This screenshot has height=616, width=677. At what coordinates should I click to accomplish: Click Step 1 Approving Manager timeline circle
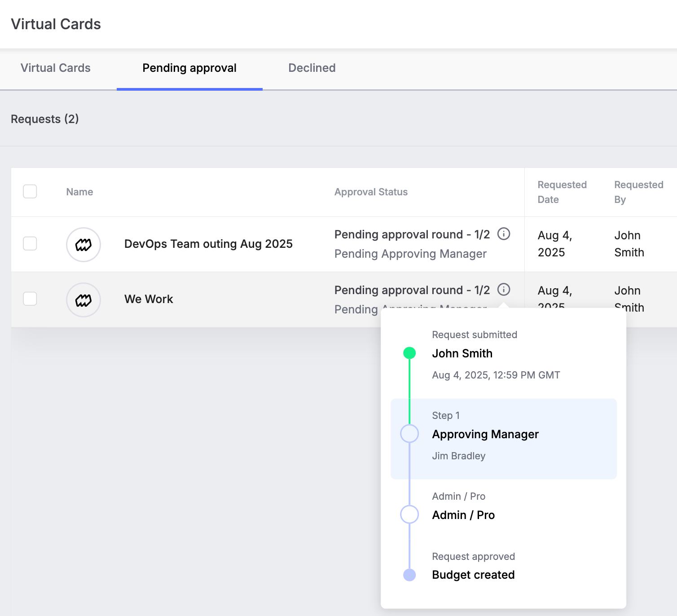pos(409,434)
